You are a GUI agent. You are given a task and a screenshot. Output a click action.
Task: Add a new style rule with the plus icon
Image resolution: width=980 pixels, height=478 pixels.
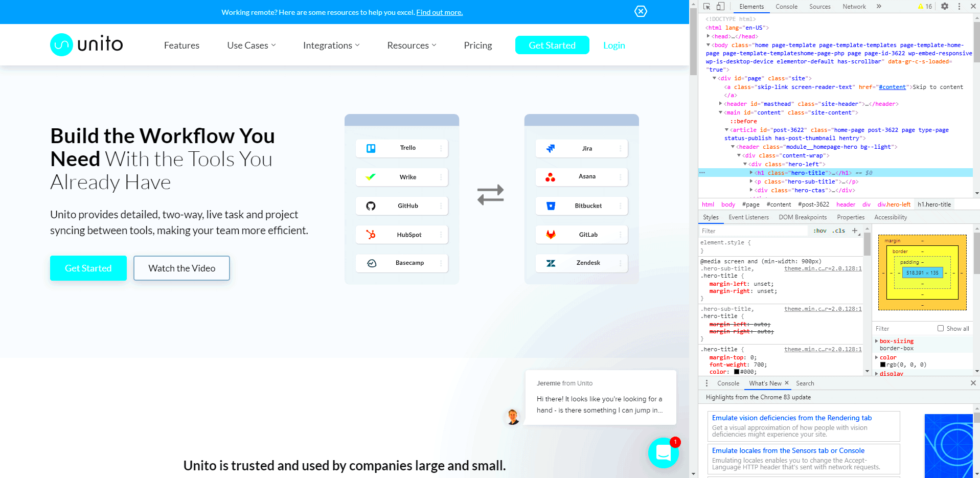click(854, 231)
